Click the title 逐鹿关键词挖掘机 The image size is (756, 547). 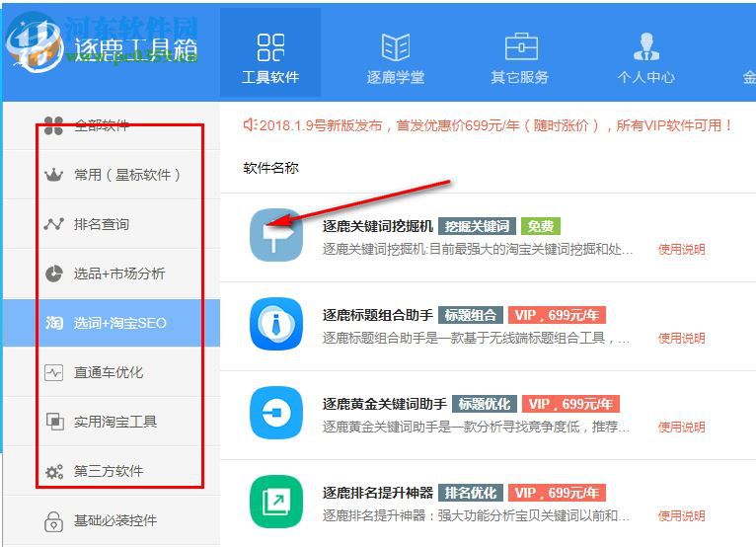pyautogui.click(x=378, y=226)
